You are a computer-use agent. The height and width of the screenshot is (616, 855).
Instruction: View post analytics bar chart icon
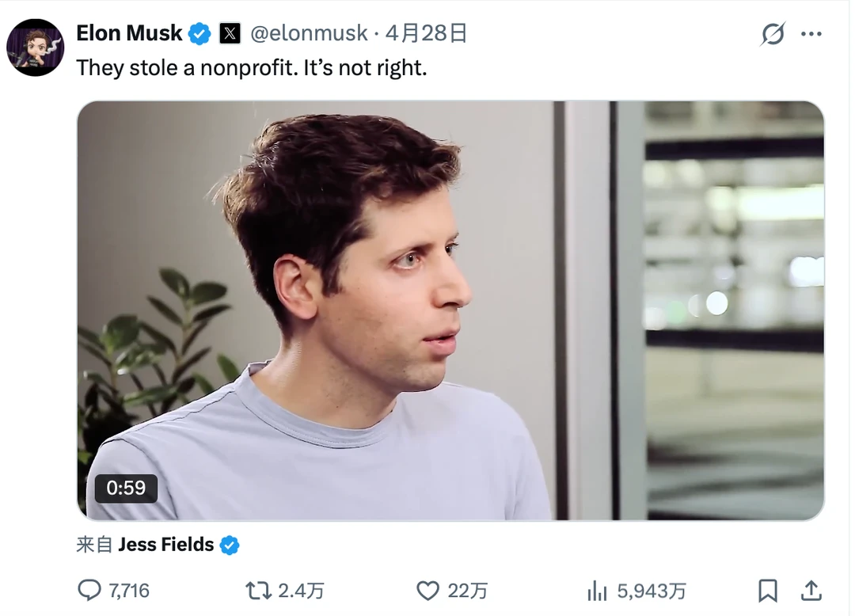[598, 591]
